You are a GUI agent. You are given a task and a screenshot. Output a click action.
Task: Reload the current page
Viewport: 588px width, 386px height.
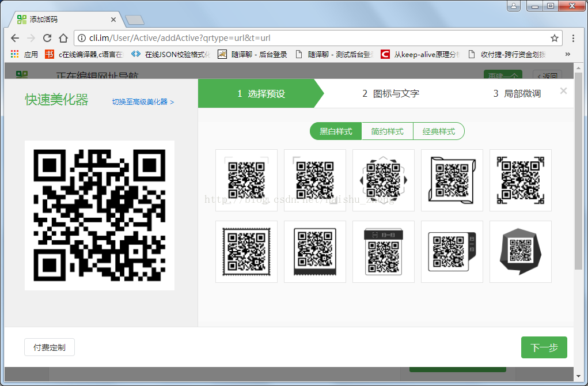coord(47,38)
